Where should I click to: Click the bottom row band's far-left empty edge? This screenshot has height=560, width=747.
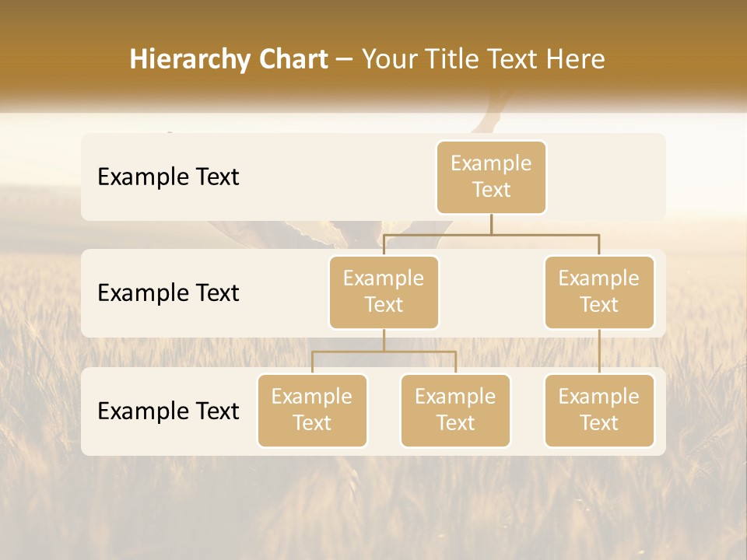89,411
